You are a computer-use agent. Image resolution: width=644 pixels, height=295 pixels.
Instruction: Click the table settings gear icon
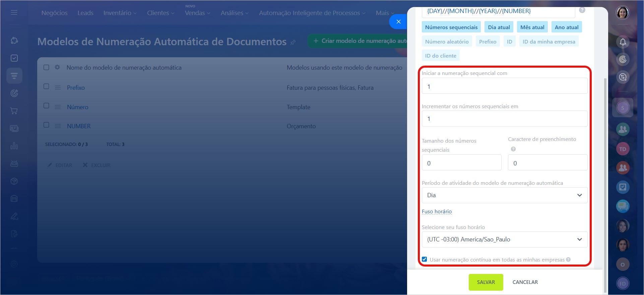(57, 67)
